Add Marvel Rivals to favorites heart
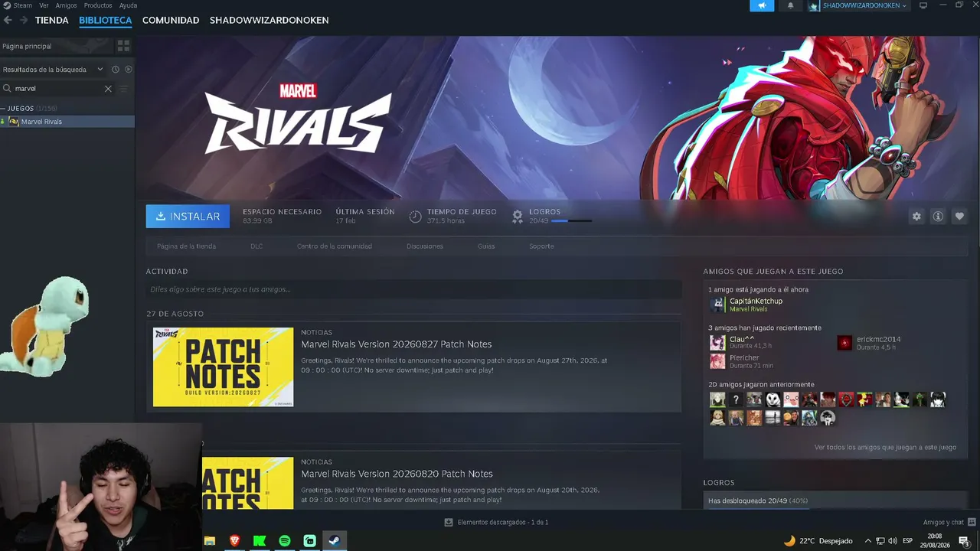 coord(959,217)
